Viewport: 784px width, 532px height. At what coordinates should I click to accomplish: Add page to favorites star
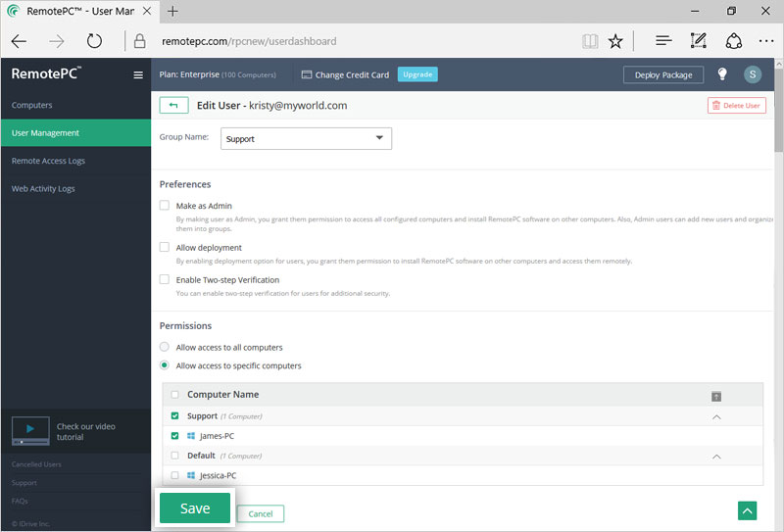pos(615,41)
